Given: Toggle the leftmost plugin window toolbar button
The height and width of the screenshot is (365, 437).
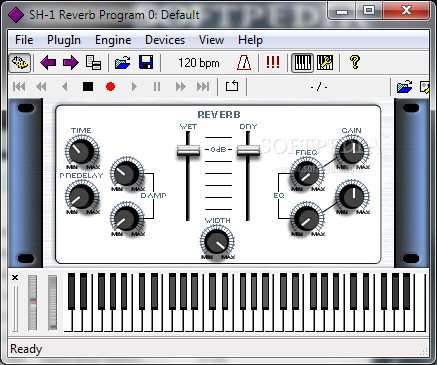Looking at the screenshot, I should 20,63.
